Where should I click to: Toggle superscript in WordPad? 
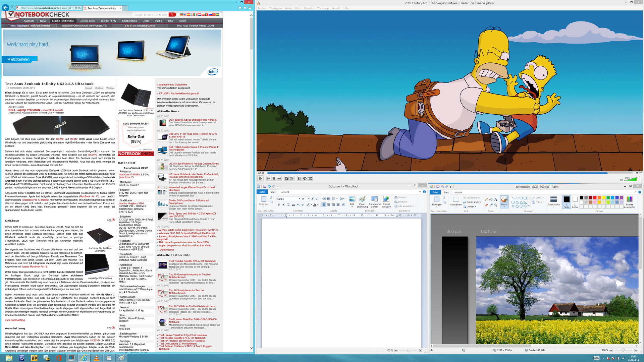pyautogui.click(x=303, y=205)
